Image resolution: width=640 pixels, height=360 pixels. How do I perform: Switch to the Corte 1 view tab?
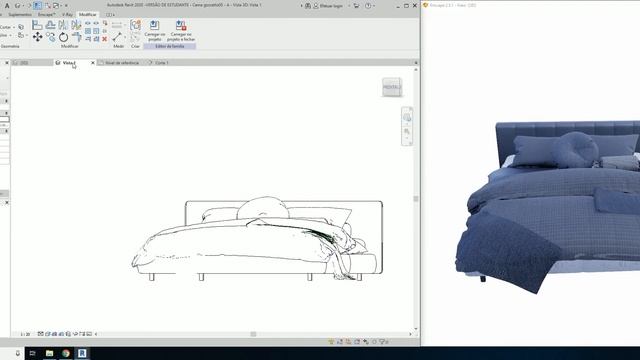[162, 63]
